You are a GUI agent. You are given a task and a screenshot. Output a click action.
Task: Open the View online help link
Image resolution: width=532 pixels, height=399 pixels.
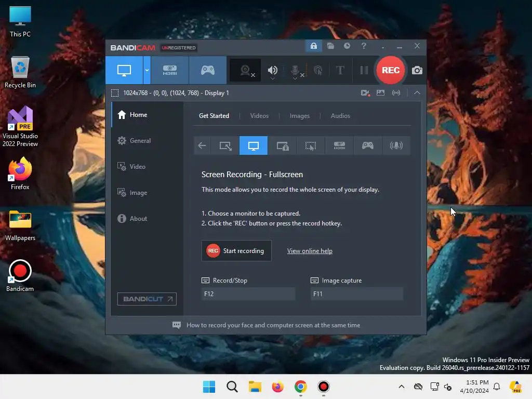click(x=310, y=251)
